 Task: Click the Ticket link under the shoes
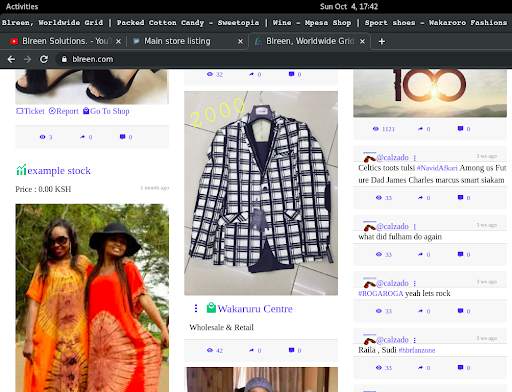click(x=30, y=111)
